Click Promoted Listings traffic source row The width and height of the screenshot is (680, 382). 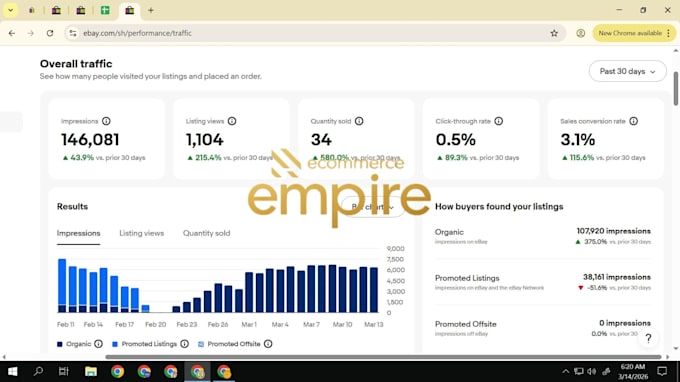pos(543,282)
